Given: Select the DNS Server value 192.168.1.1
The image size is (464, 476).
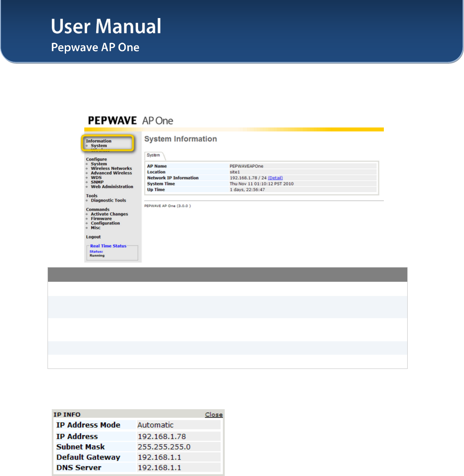Looking at the screenshot, I should click(160, 468).
